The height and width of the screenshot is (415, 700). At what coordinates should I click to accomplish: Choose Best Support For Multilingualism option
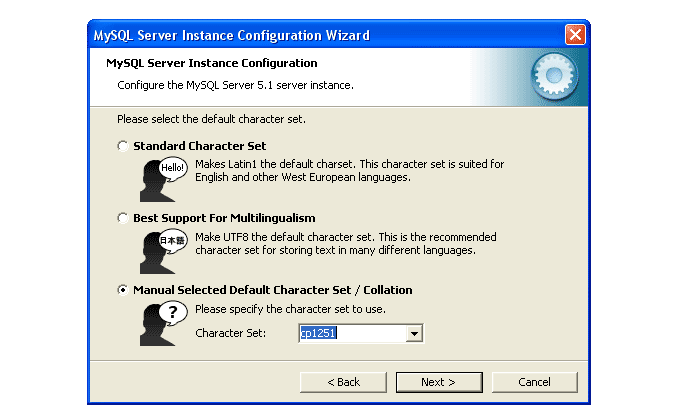[x=123, y=218]
